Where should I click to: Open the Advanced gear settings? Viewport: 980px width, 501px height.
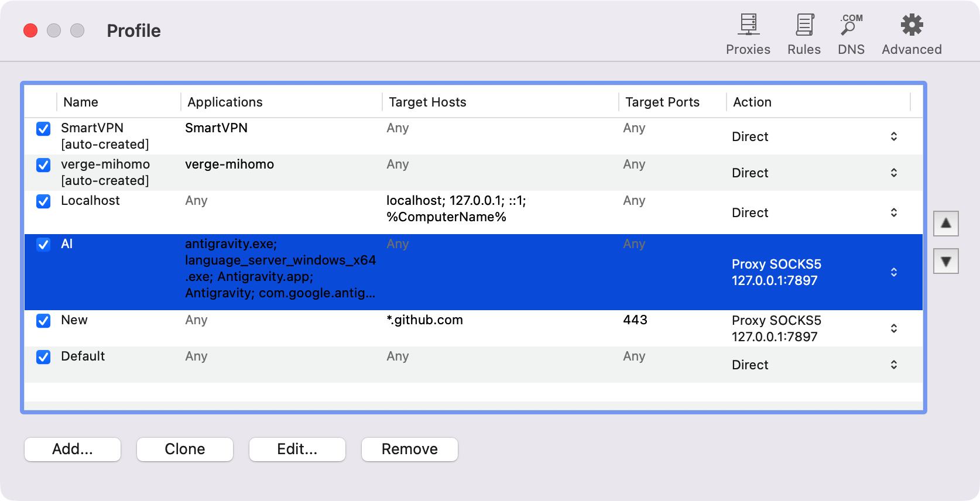[912, 35]
